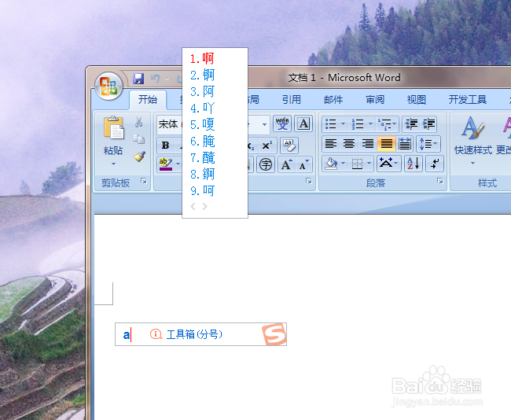Open the font group dialog launcher
The height and width of the screenshot is (420, 511).
(309, 181)
